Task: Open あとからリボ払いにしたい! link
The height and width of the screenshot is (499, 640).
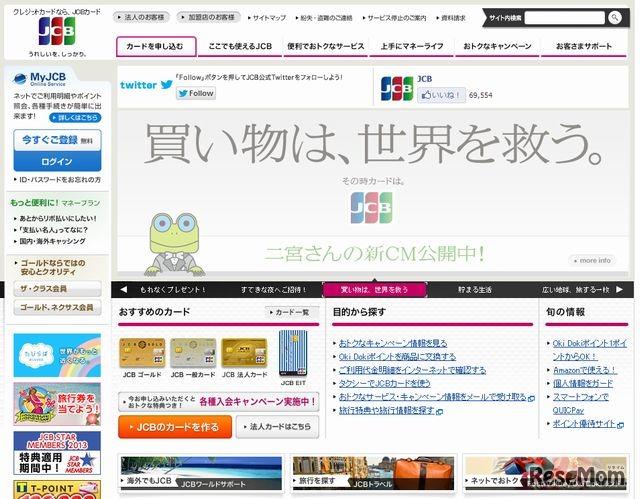Action: coord(56,218)
